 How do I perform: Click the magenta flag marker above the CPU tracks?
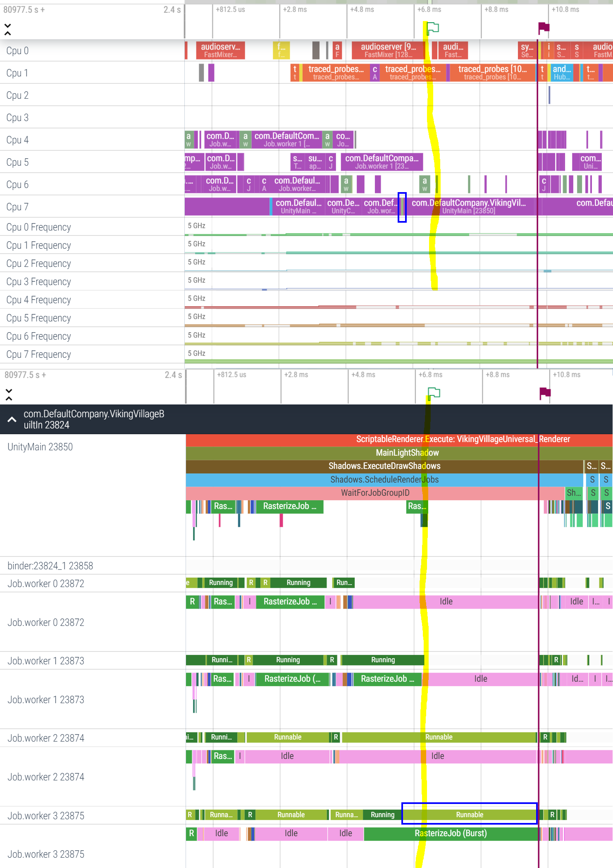(x=544, y=28)
